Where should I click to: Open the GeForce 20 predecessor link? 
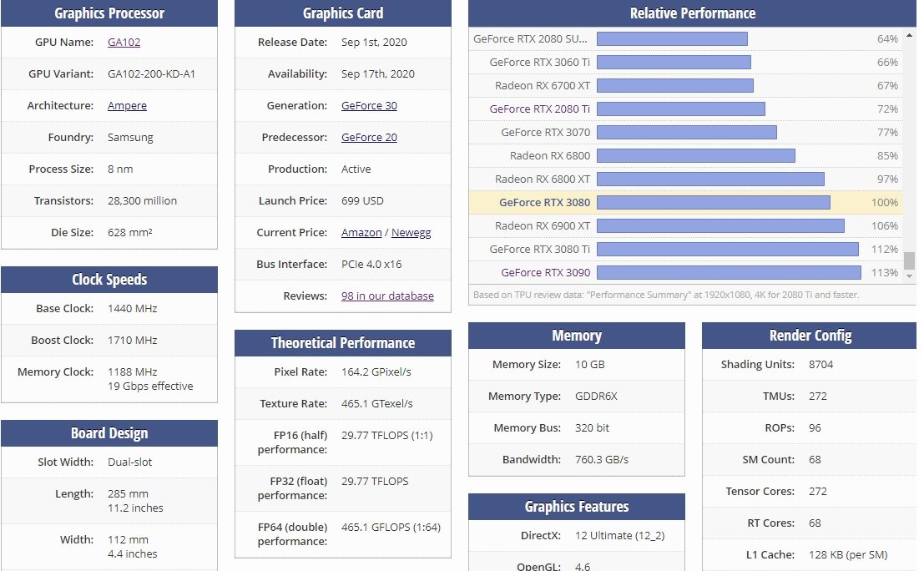pyautogui.click(x=369, y=137)
